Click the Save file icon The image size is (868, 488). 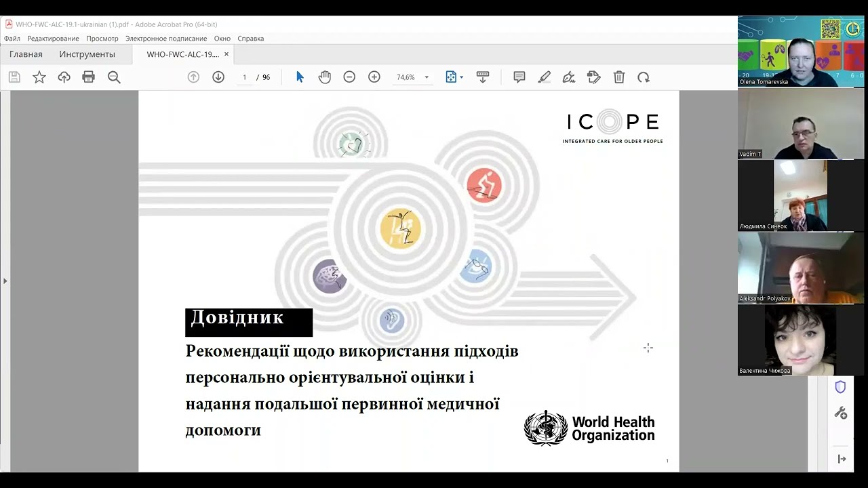[x=14, y=77]
